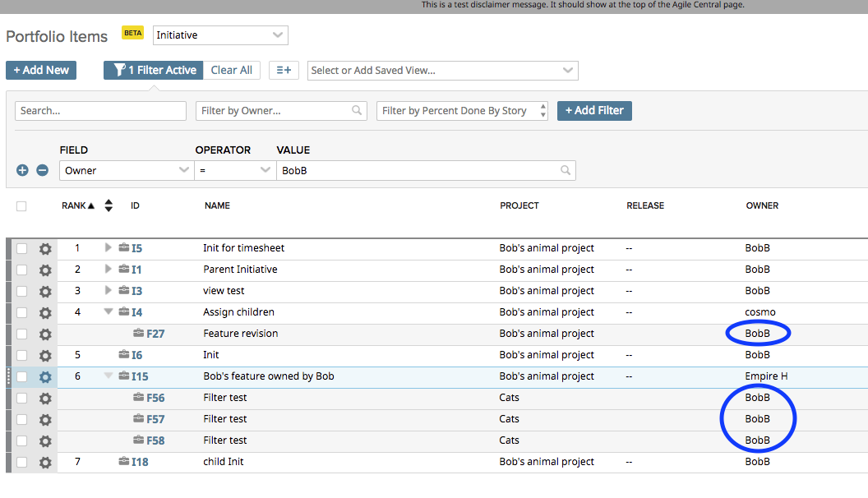Click the Clear All filters button
The height and width of the screenshot is (498, 868).
point(231,71)
